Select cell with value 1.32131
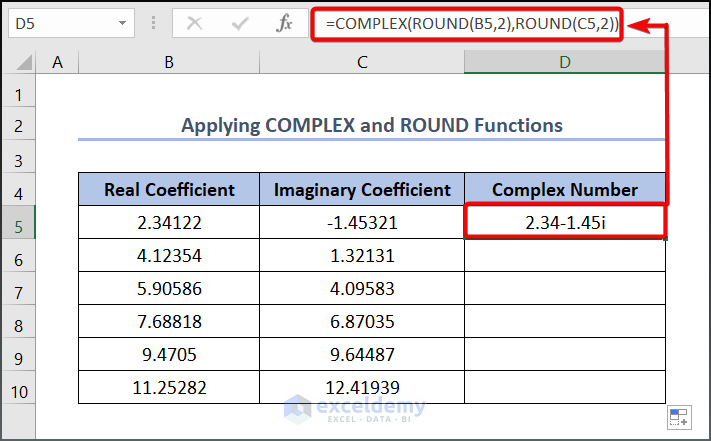This screenshot has height=441, width=711. [x=362, y=256]
